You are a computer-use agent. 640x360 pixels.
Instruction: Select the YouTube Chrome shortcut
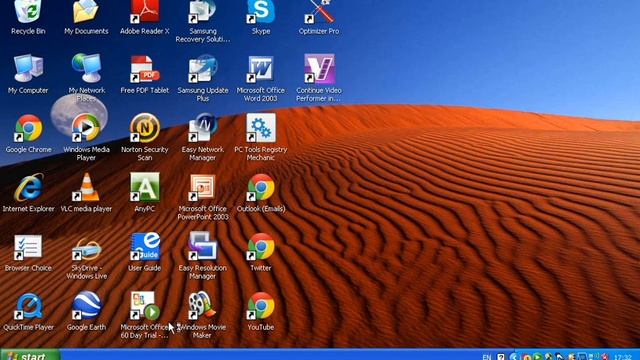pos(261,306)
